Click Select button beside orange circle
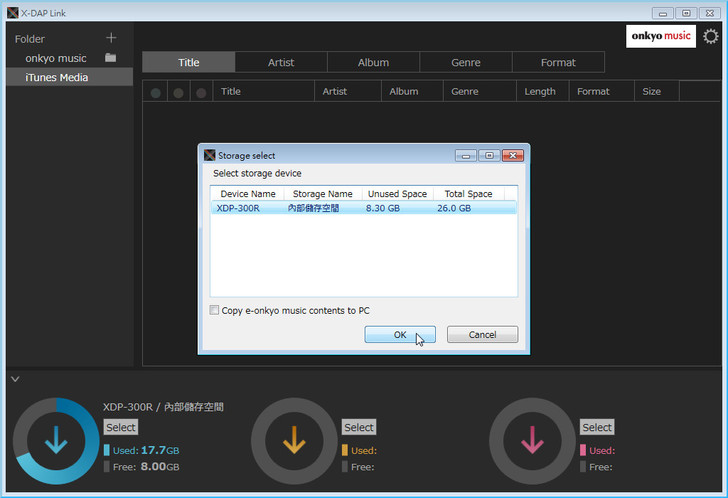This screenshot has height=498, width=728. point(359,427)
